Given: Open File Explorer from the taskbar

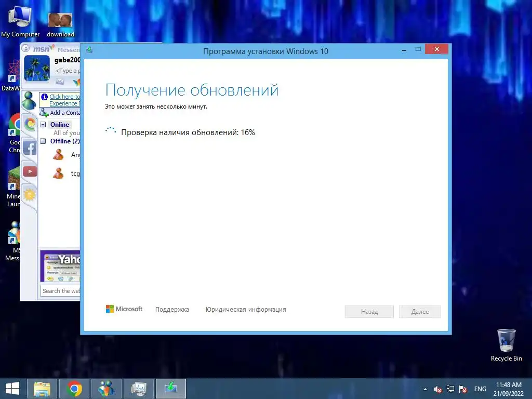Looking at the screenshot, I should 42,389.
